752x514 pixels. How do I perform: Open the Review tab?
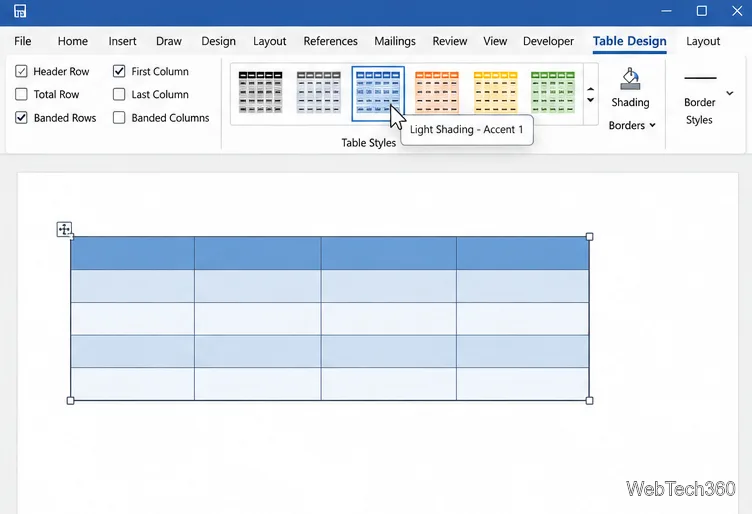coord(449,41)
